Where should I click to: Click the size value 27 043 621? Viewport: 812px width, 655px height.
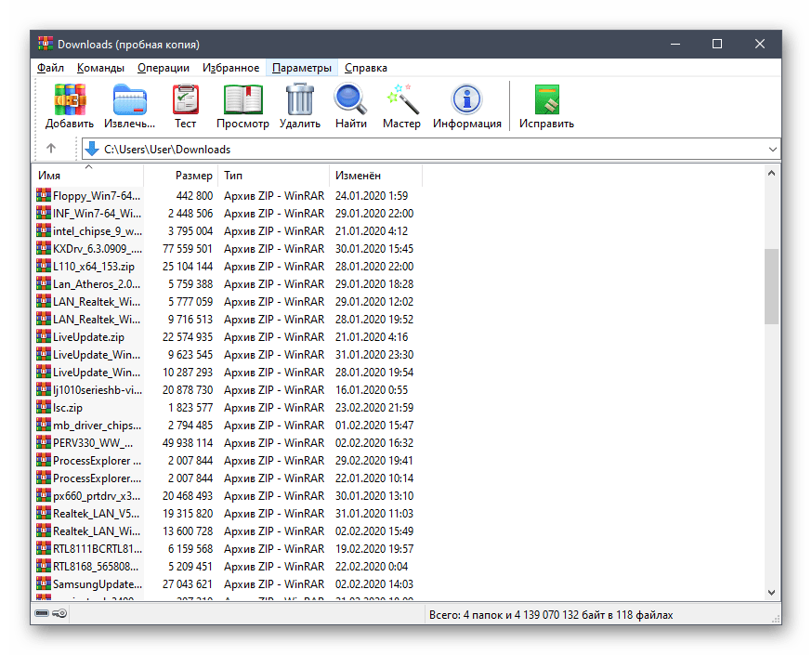188,584
